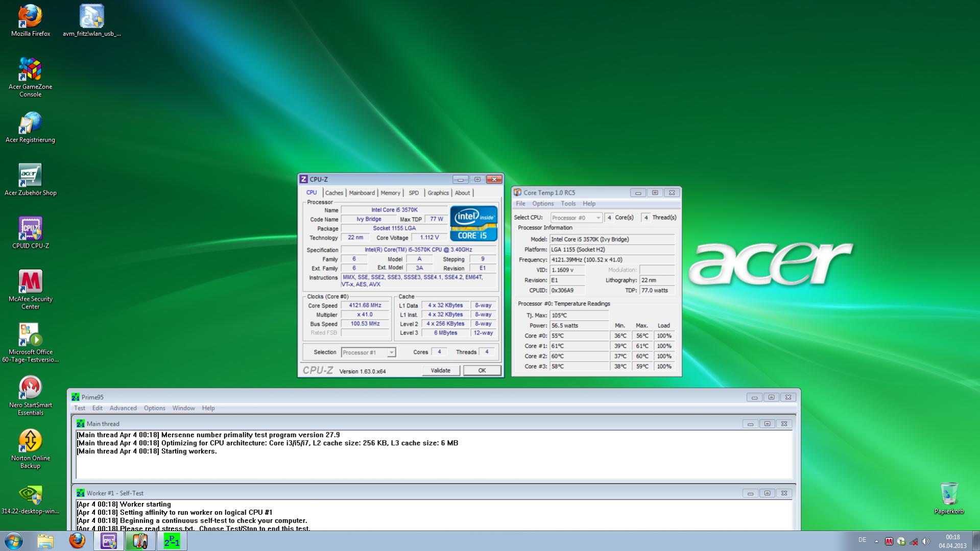Click the Prime95 title bar icon
Image resolution: width=980 pixels, height=551 pixels.
pyautogui.click(x=76, y=397)
